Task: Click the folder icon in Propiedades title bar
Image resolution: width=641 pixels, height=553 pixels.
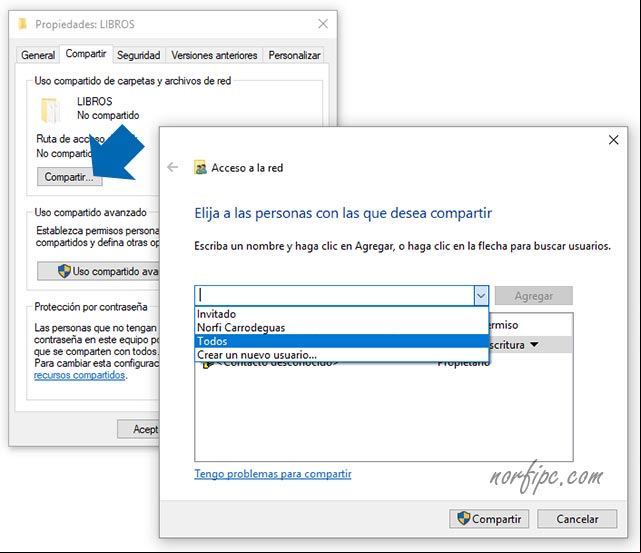Action: coord(22,24)
